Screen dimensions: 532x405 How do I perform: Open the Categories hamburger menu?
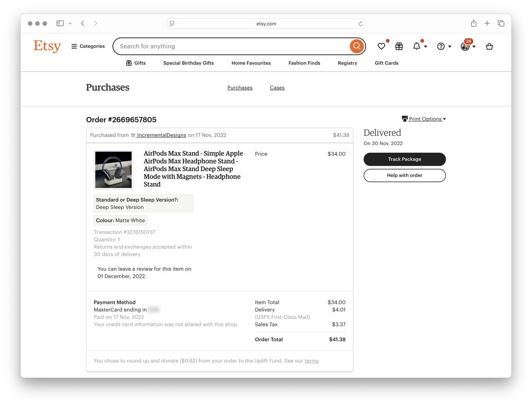click(88, 46)
